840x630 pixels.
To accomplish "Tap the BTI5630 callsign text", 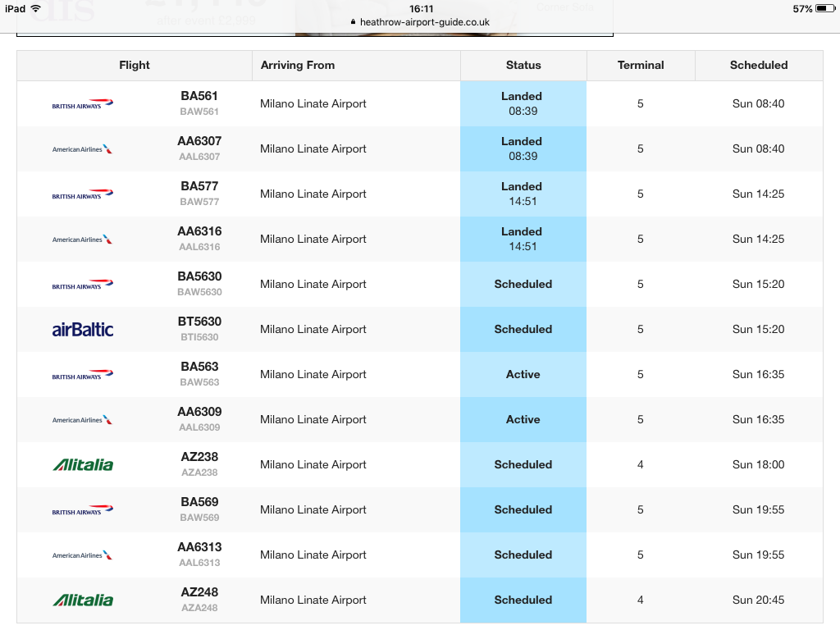I will pyautogui.click(x=199, y=337).
